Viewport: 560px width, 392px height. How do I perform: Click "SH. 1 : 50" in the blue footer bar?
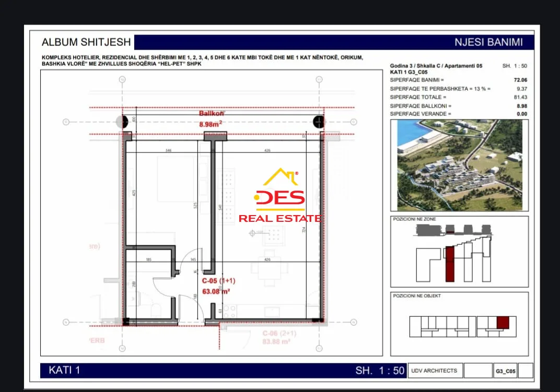(380, 371)
